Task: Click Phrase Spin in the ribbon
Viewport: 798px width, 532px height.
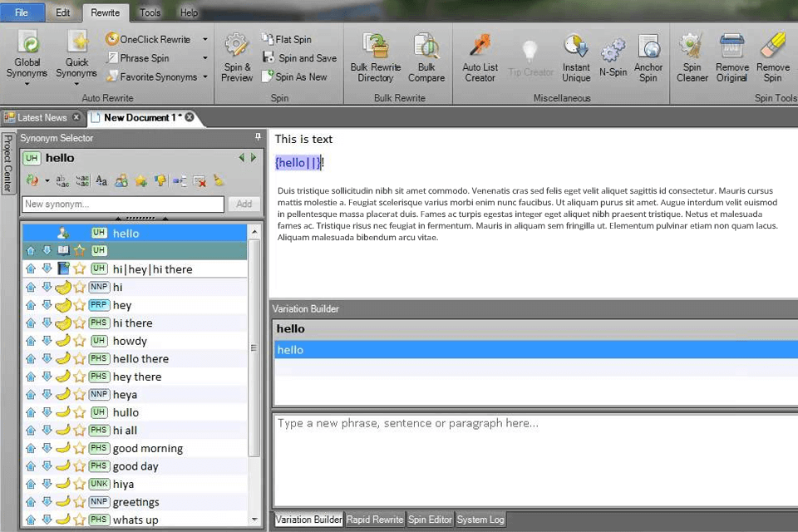Action: point(138,58)
